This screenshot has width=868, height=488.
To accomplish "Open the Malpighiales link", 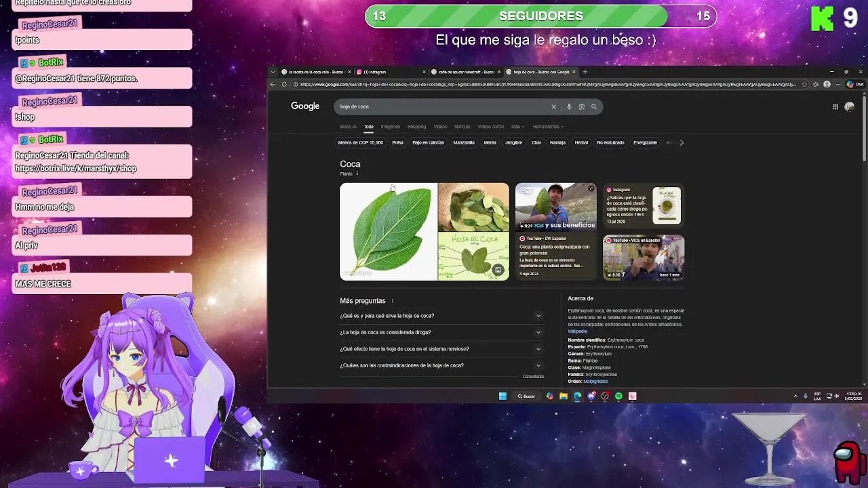I will (x=596, y=382).
